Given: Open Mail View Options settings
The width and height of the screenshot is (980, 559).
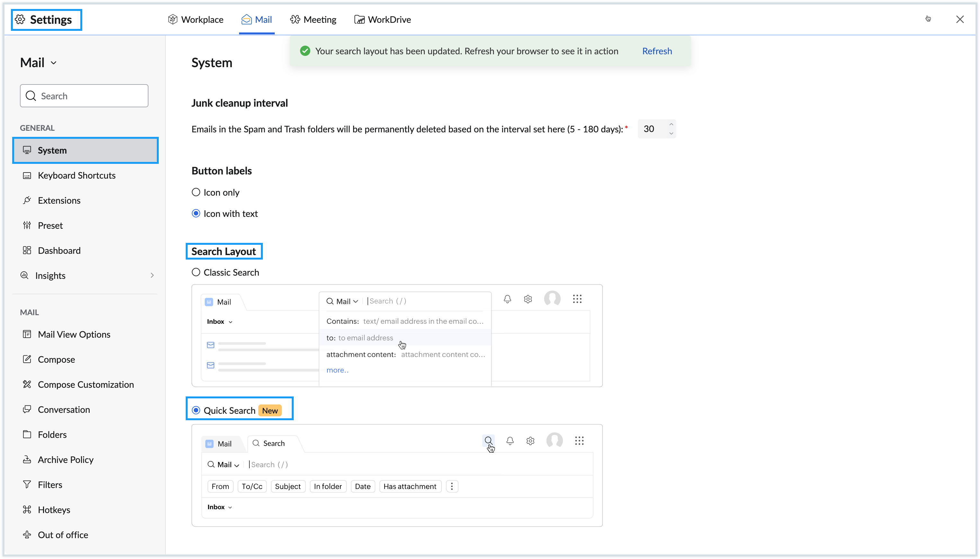Looking at the screenshot, I should coord(74,334).
